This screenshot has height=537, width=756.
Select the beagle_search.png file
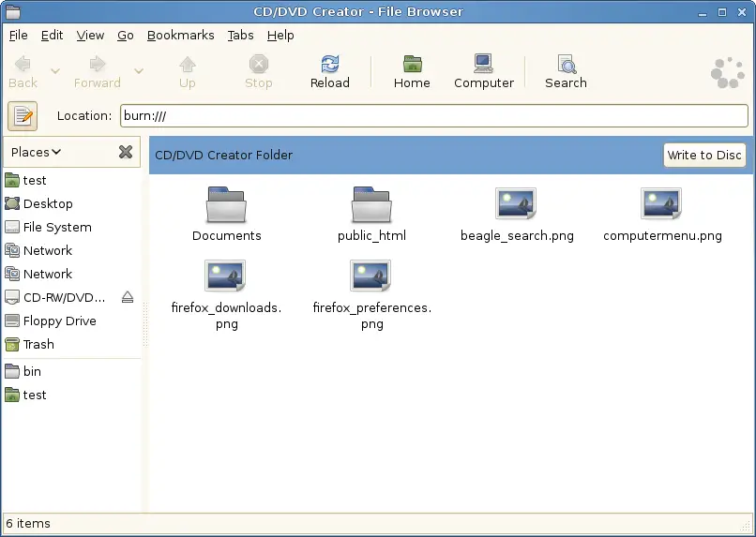[516, 204]
